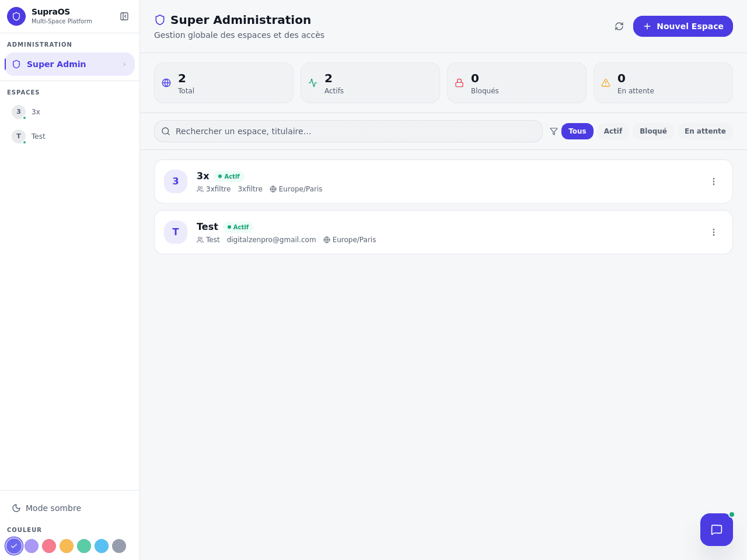
Task: Click the 3x avatar in sidebar
Action: pyautogui.click(x=19, y=112)
